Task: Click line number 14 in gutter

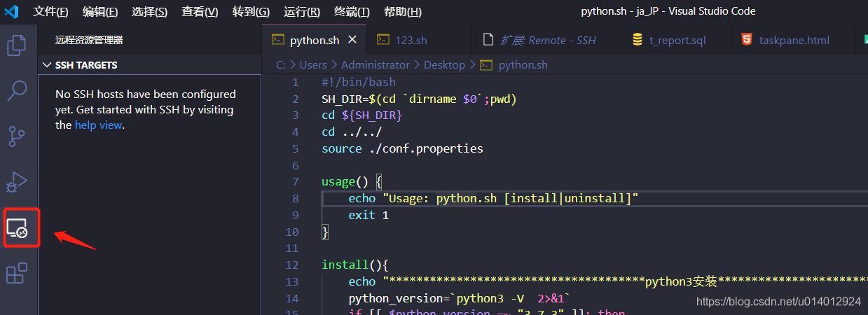Action: pyautogui.click(x=292, y=299)
